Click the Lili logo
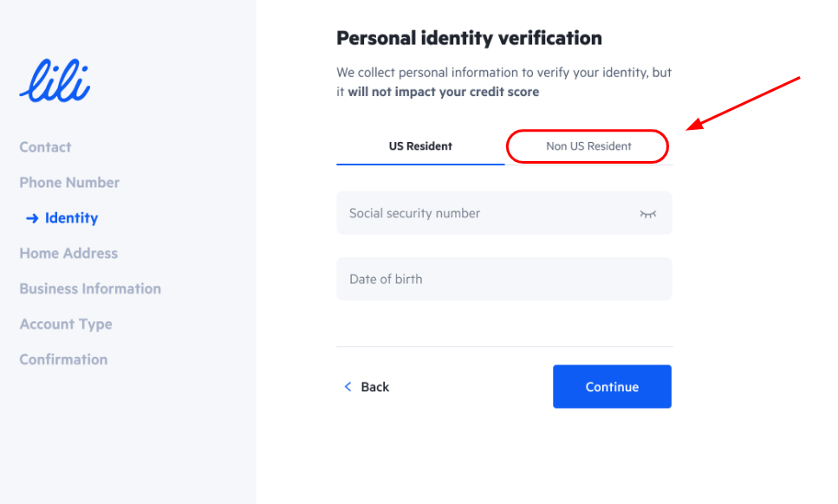838x504 pixels. coord(55,81)
